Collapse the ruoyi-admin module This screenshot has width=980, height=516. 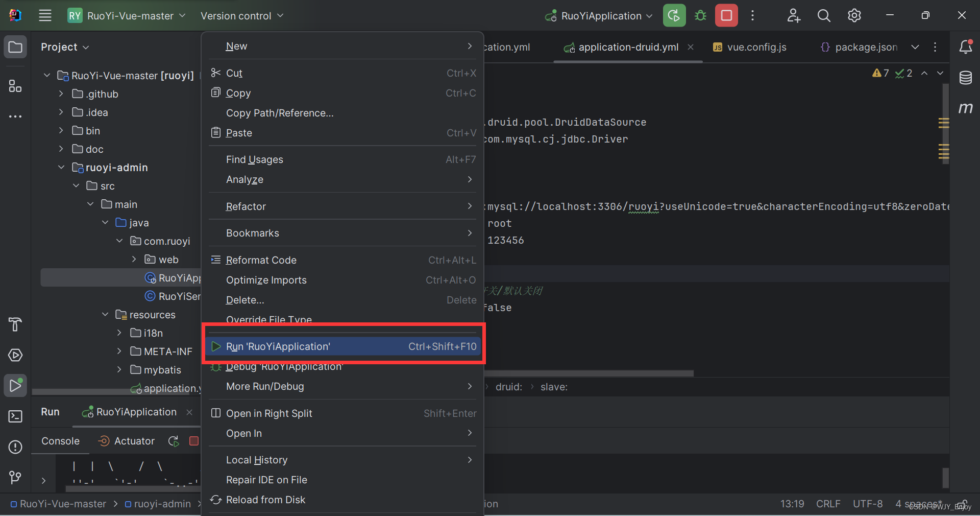coord(61,168)
